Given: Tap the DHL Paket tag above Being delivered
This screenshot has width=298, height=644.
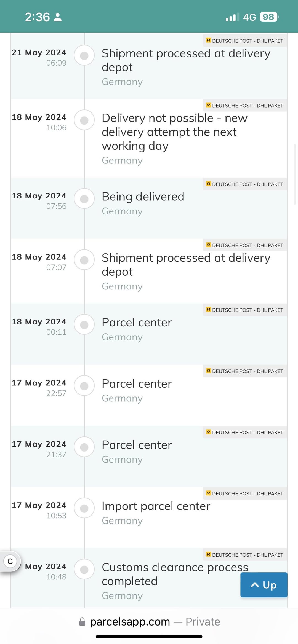Looking at the screenshot, I should 244,184.
